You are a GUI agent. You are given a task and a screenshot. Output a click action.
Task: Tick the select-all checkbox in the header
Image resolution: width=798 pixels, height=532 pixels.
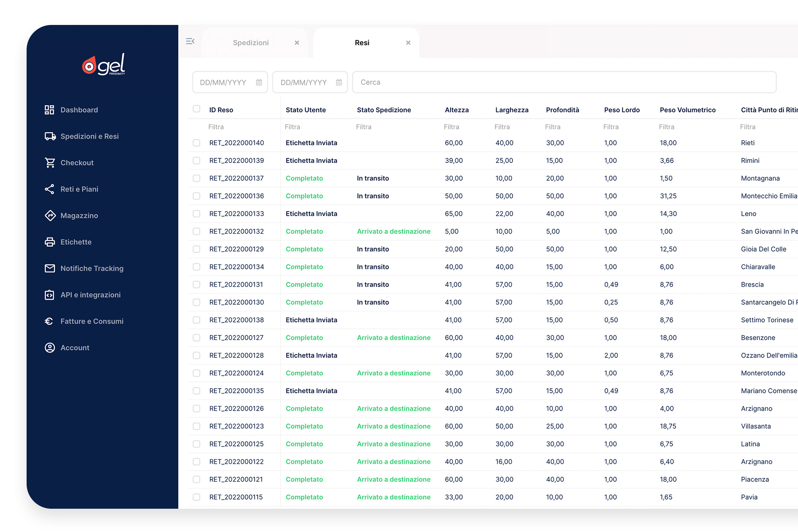coord(197,109)
